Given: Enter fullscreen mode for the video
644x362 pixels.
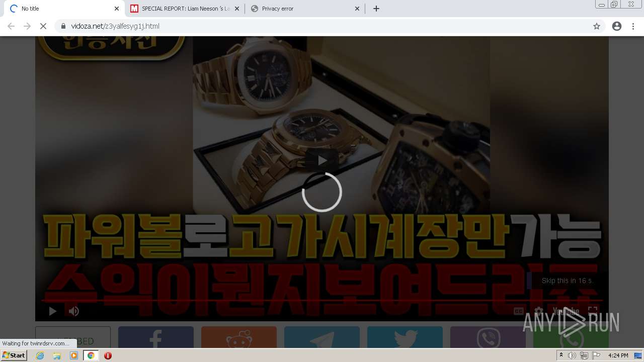Looking at the screenshot, I should [593, 311].
